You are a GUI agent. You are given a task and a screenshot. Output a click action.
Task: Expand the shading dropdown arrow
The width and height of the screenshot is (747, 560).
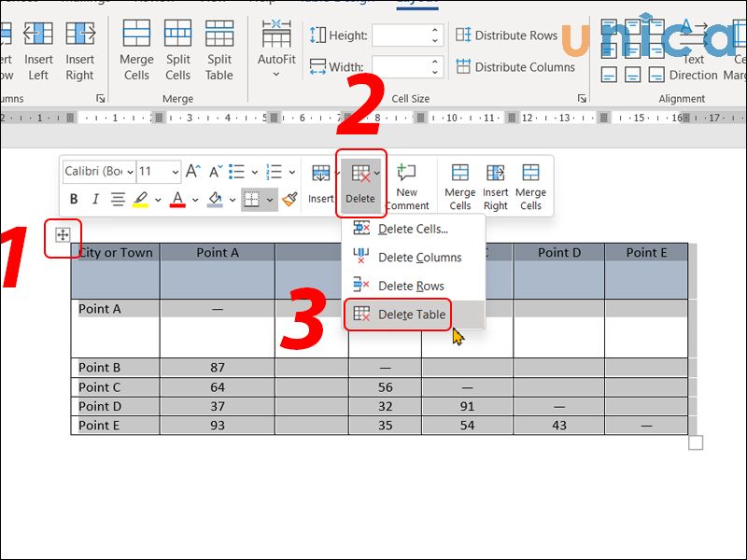[x=233, y=200]
